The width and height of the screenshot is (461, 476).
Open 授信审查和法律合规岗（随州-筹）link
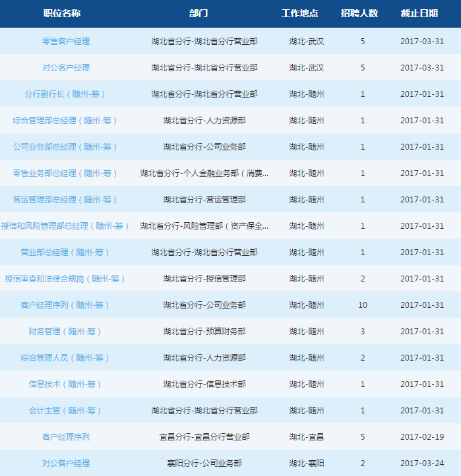coord(65,279)
